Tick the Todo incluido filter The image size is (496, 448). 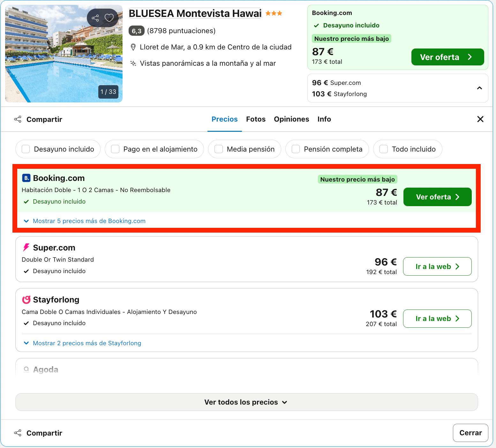[x=384, y=149]
